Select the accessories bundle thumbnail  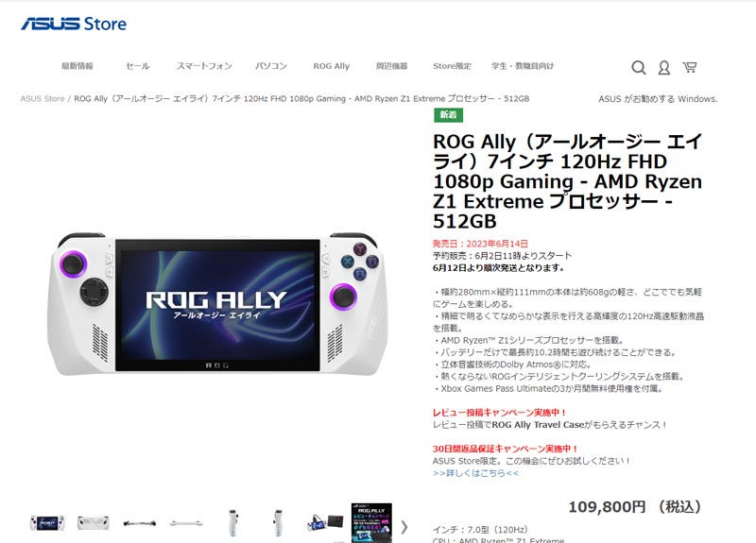tap(325, 523)
